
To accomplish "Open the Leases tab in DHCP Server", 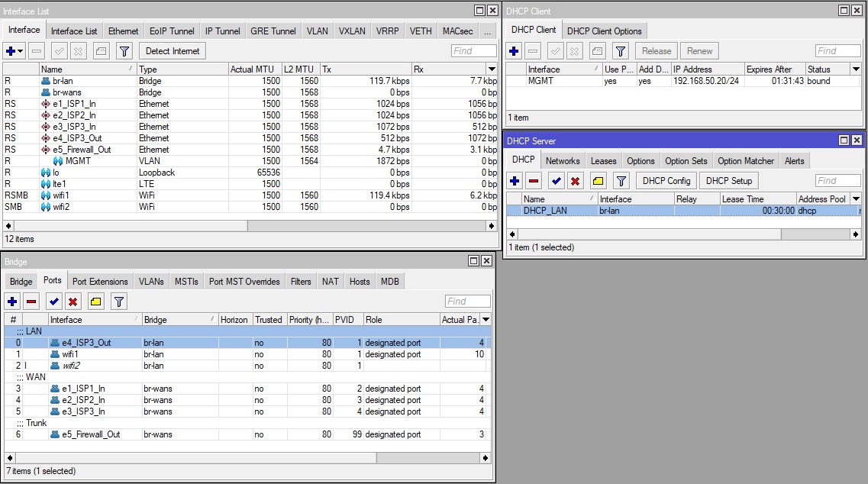I will (x=603, y=161).
